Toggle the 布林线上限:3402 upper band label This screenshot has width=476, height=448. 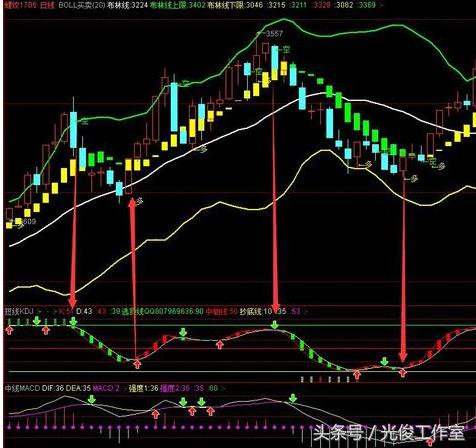[178, 5]
